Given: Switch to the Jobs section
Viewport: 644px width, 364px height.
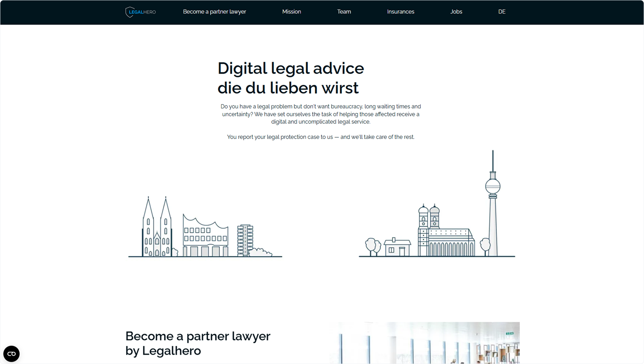Looking at the screenshot, I should click(x=456, y=12).
